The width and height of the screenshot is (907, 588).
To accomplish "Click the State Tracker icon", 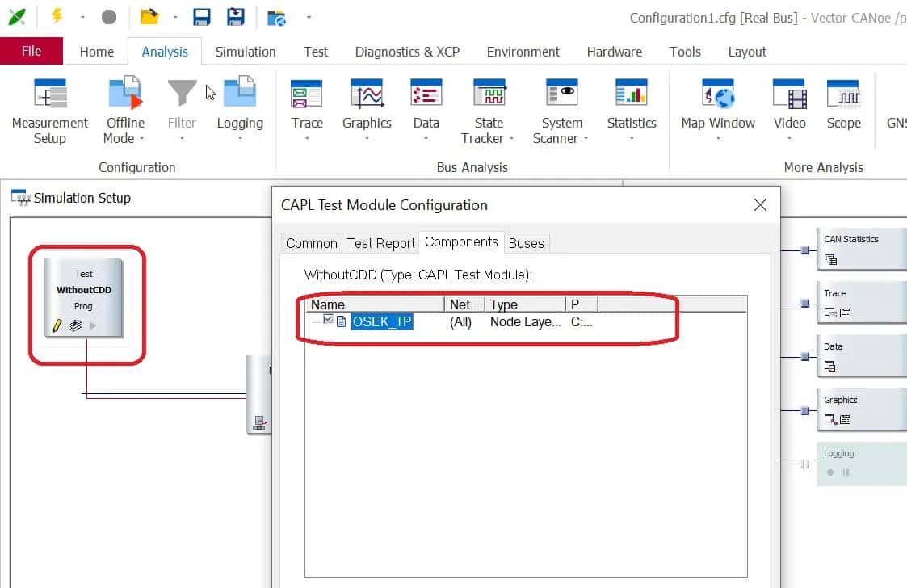I will click(x=488, y=95).
